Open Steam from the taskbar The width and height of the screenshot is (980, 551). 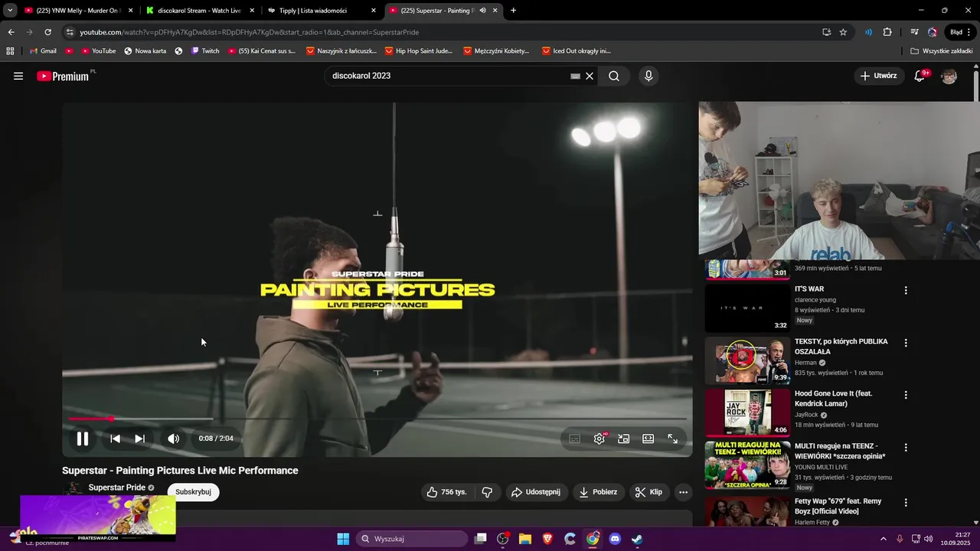[637, 539]
